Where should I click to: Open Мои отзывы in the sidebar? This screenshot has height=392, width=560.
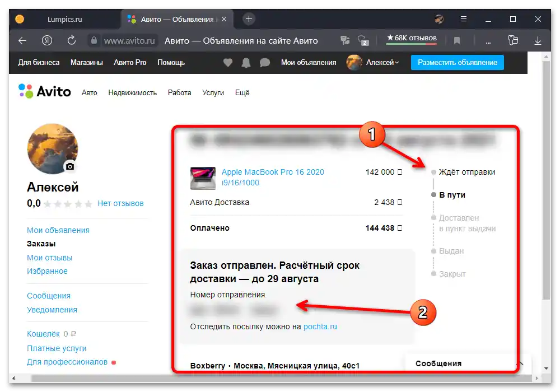pos(49,258)
